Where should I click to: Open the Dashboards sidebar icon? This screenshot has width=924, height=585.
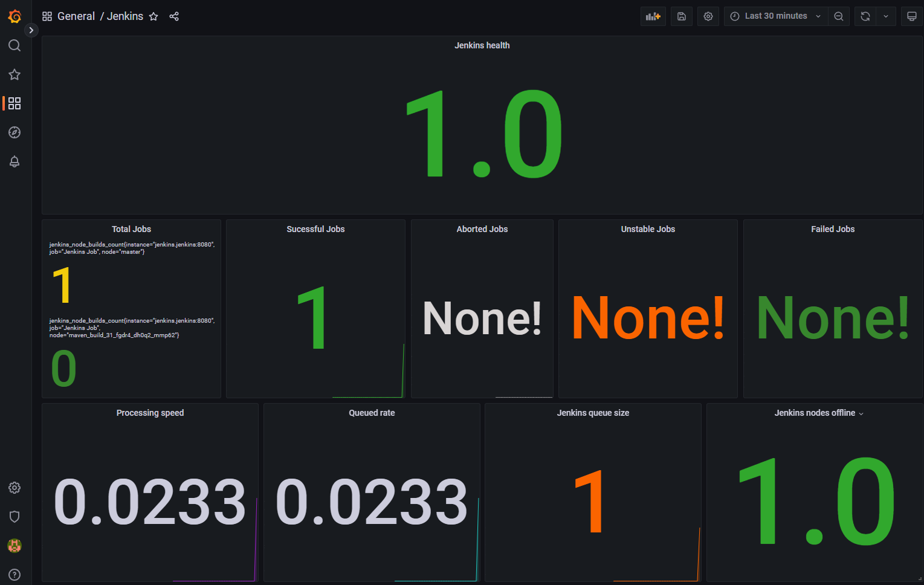click(x=15, y=103)
